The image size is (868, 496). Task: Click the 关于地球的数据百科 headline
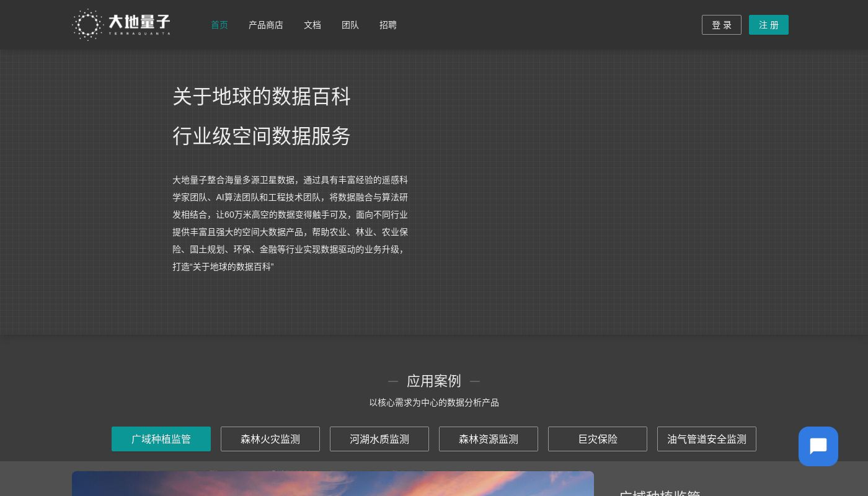pos(262,97)
